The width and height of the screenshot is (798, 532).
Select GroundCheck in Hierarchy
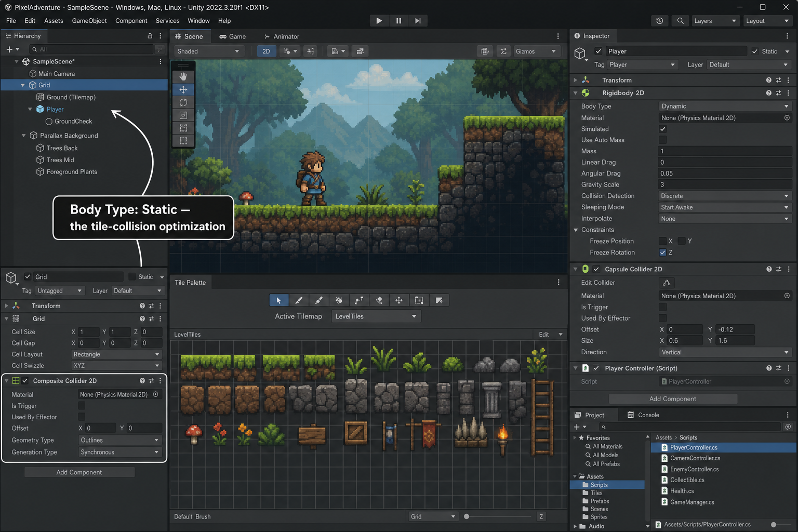tap(73, 121)
